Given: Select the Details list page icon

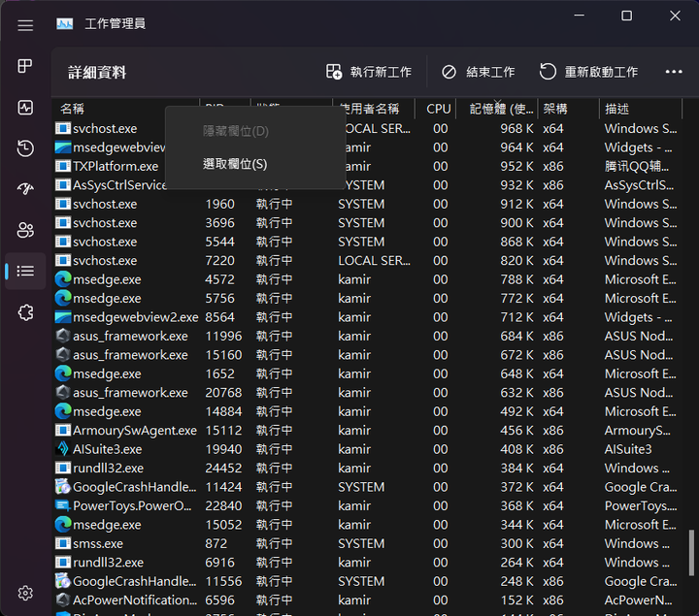Looking at the screenshot, I should [x=25, y=271].
